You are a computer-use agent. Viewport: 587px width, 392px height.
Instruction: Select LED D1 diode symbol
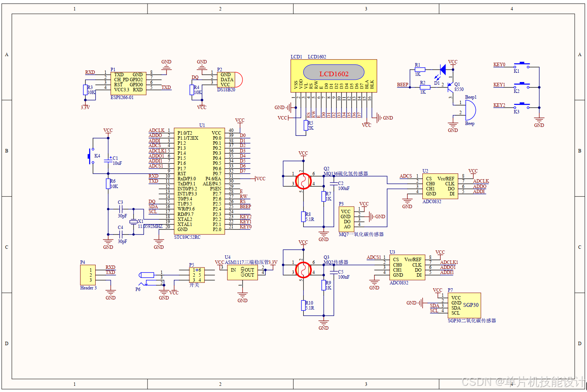pyautogui.click(x=443, y=70)
